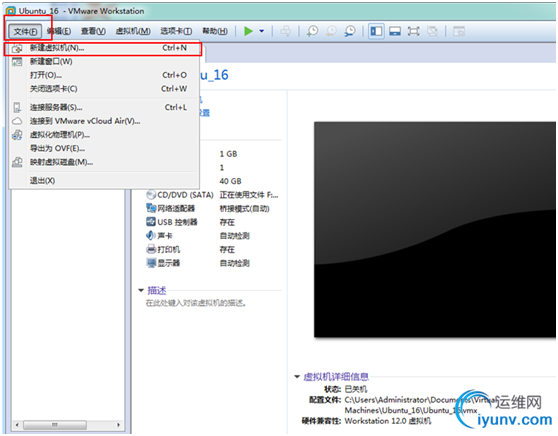Click the USB 控制器 device icon

point(151,222)
